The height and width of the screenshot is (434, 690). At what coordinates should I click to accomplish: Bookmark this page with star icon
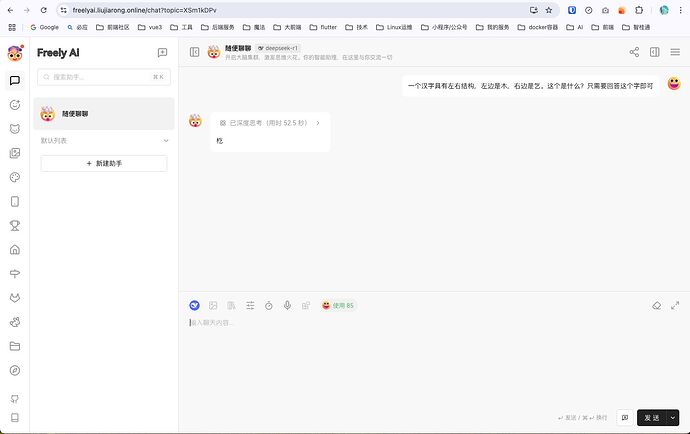pos(549,10)
